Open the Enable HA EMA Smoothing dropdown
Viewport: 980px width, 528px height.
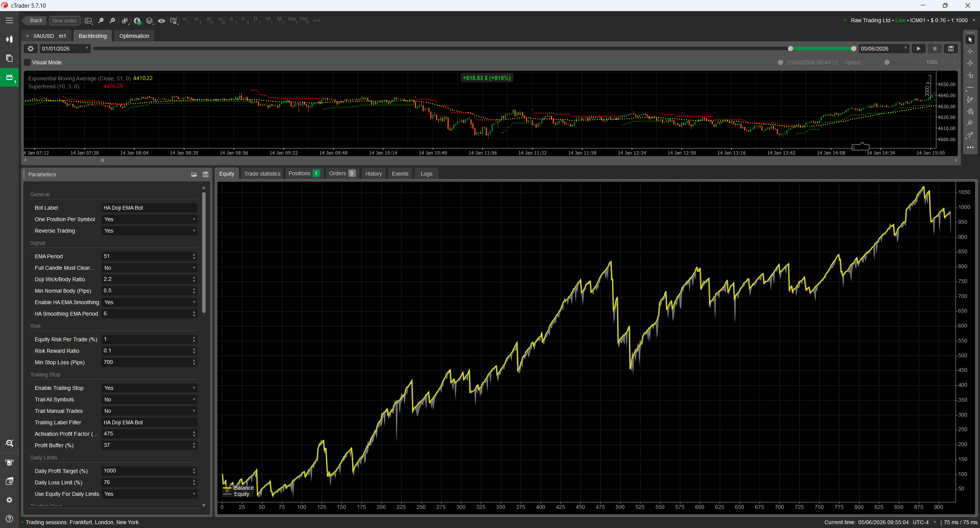tap(150, 302)
